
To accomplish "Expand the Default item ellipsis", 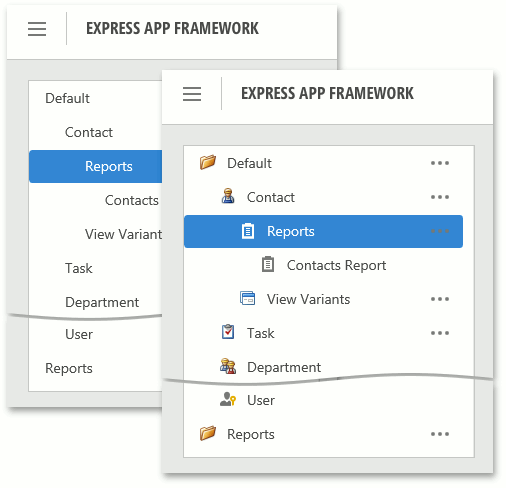I will [440, 163].
